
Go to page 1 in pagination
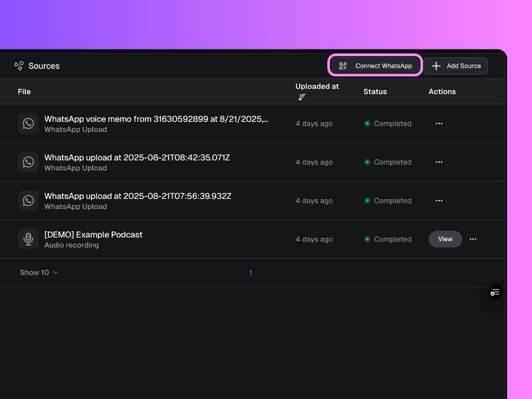pos(250,273)
